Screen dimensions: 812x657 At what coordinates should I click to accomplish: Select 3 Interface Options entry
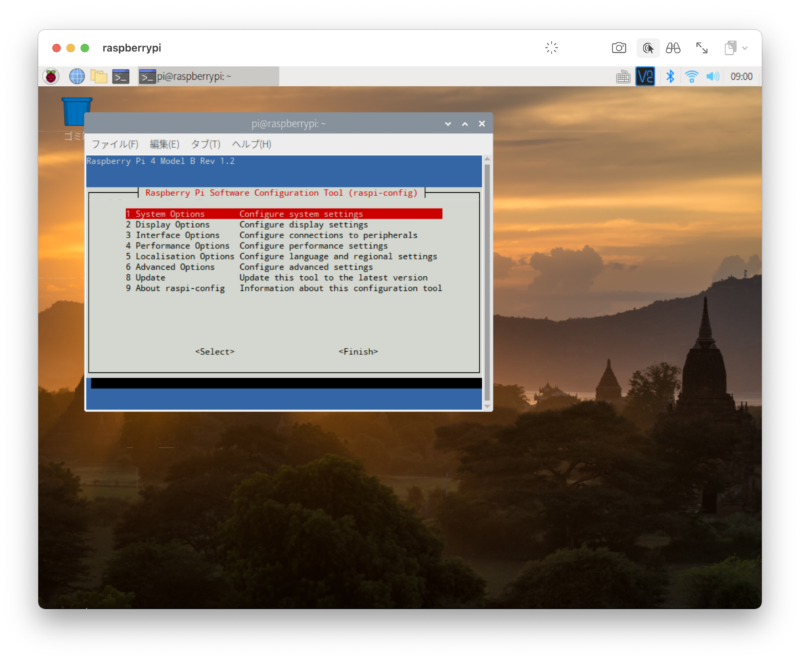coord(271,235)
